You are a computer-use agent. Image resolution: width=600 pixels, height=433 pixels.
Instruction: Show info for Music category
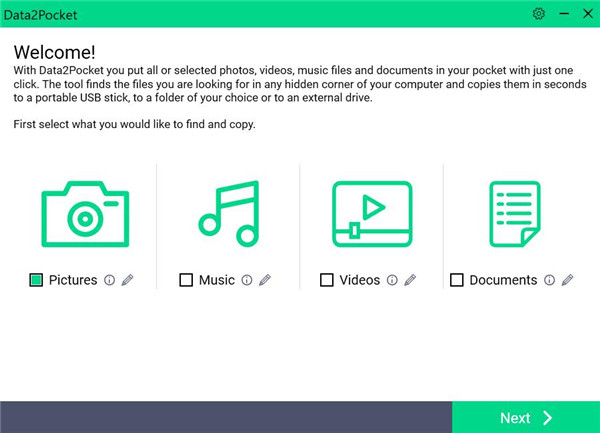[x=247, y=280]
